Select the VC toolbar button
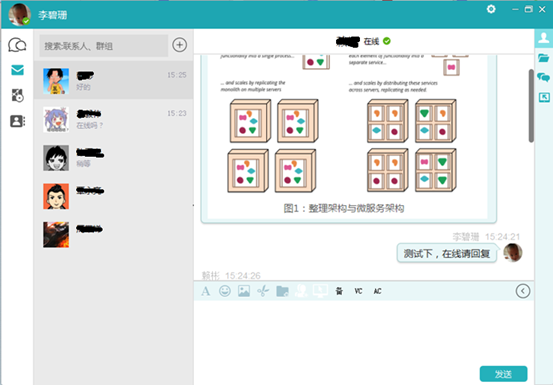The image size is (553, 385). (x=358, y=291)
